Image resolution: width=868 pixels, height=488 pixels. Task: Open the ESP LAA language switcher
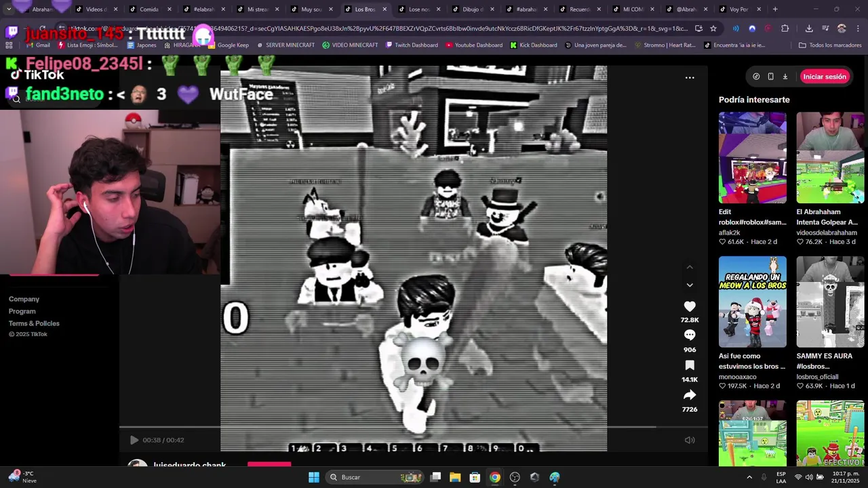click(x=781, y=477)
